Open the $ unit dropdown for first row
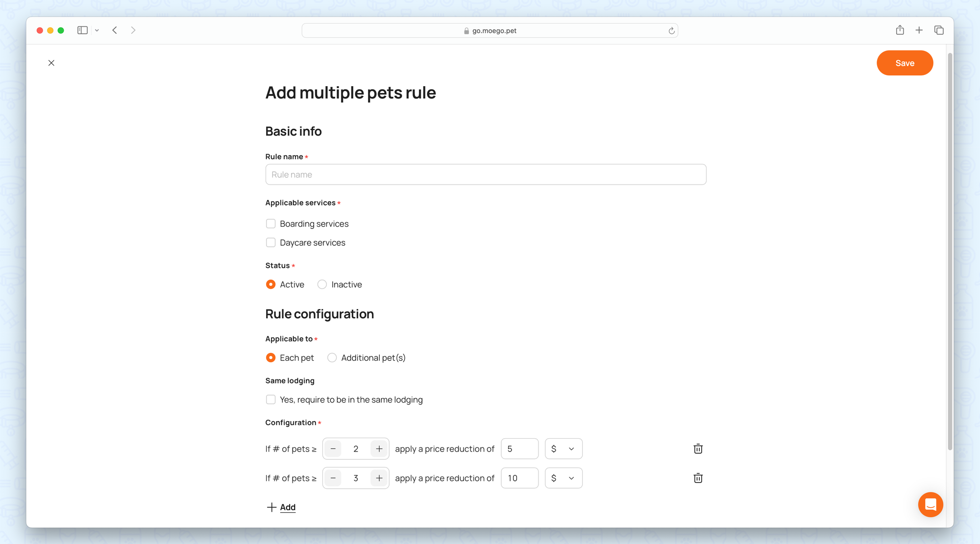Screen dimensions: 980x544 [x=563, y=449]
